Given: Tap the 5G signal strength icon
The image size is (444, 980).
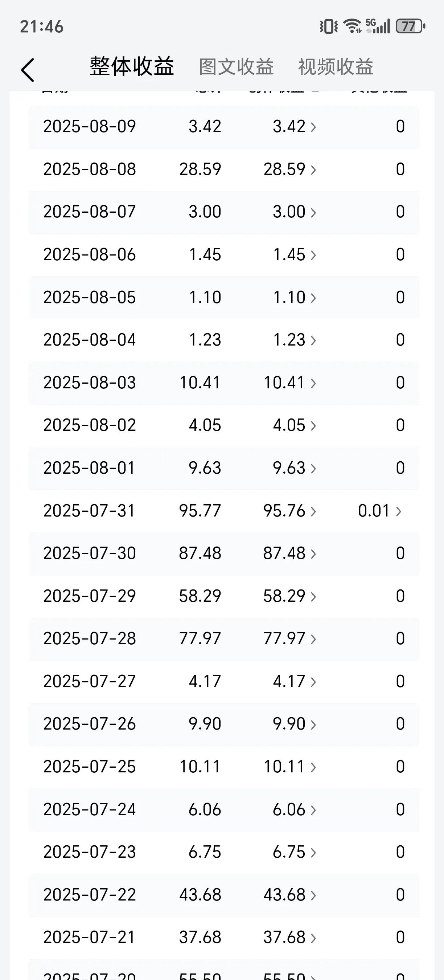Looking at the screenshot, I should (378, 26).
